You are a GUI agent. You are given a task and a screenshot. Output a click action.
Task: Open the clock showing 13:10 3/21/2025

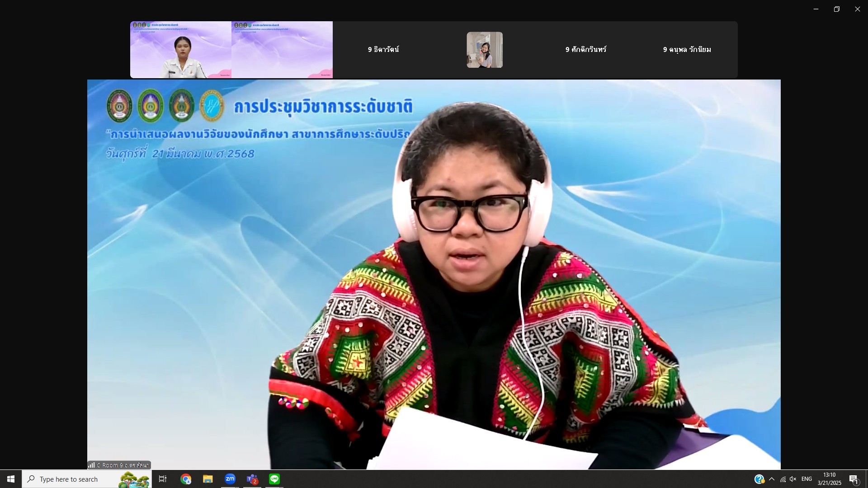click(x=830, y=479)
